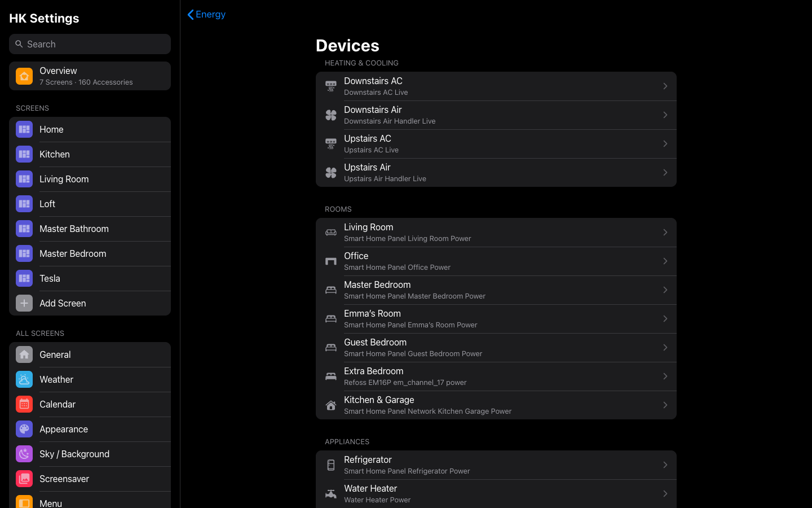The height and width of the screenshot is (508, 812).
Task: Click the Refrigerator appliance icon
Action: [331, 465]
